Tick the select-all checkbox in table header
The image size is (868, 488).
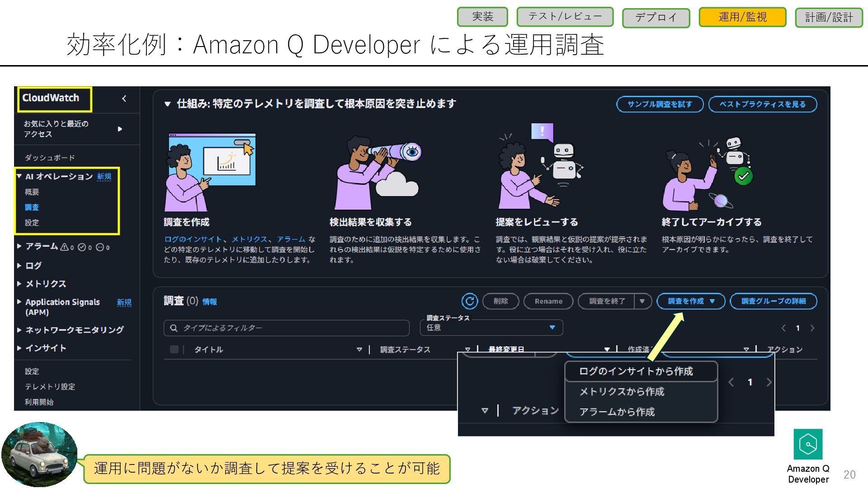[x=174, y=349]
